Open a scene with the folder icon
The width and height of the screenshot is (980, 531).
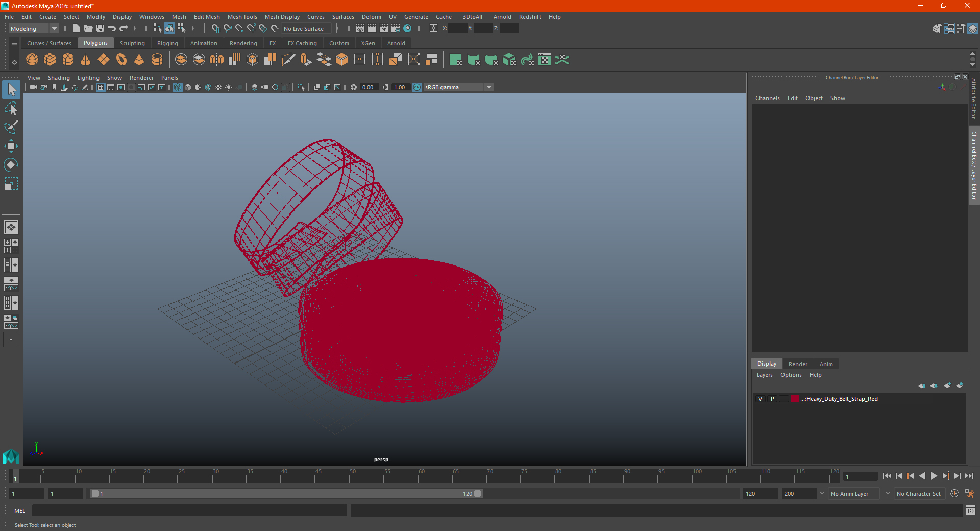pyautogui.click(x=88, y=29)
